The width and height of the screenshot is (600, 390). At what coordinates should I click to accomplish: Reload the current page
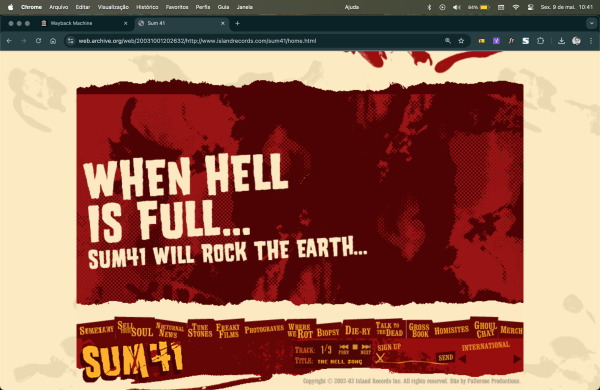pos(38,41)
